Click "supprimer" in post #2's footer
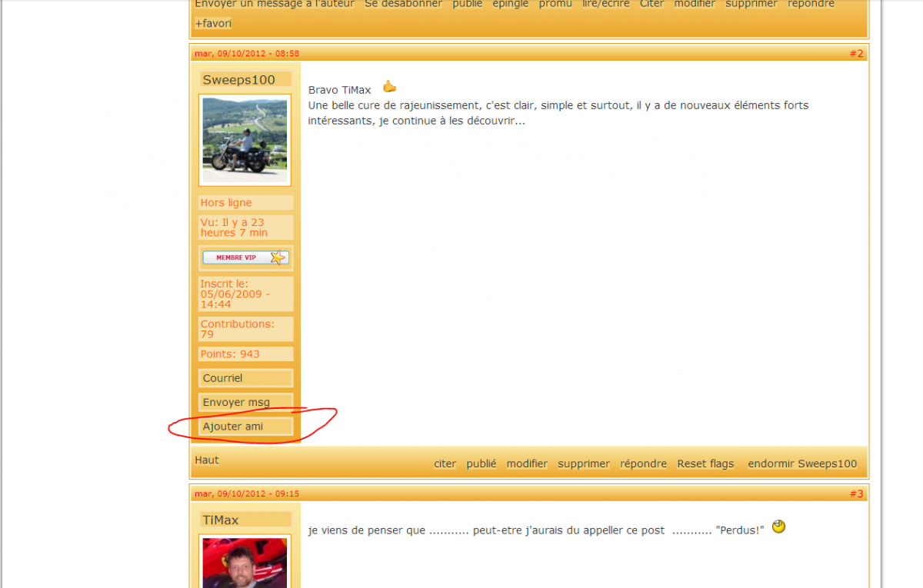Screen dimensions: 923x588 (x=584, y=463)
